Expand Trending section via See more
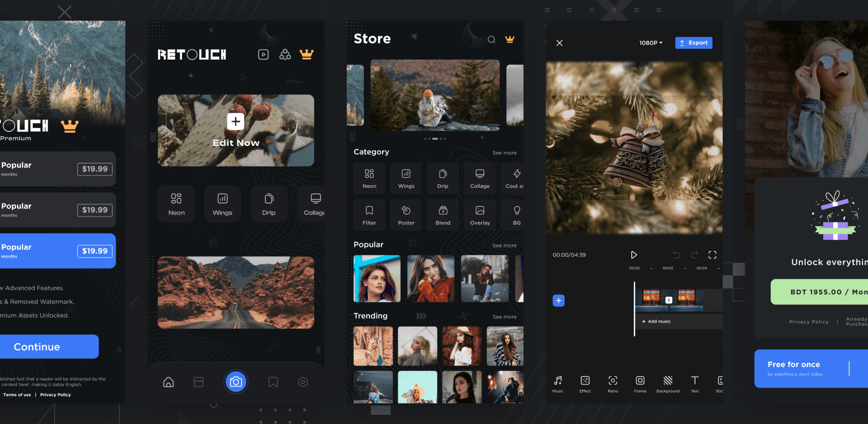868x424 pixels. coord(504,317)
